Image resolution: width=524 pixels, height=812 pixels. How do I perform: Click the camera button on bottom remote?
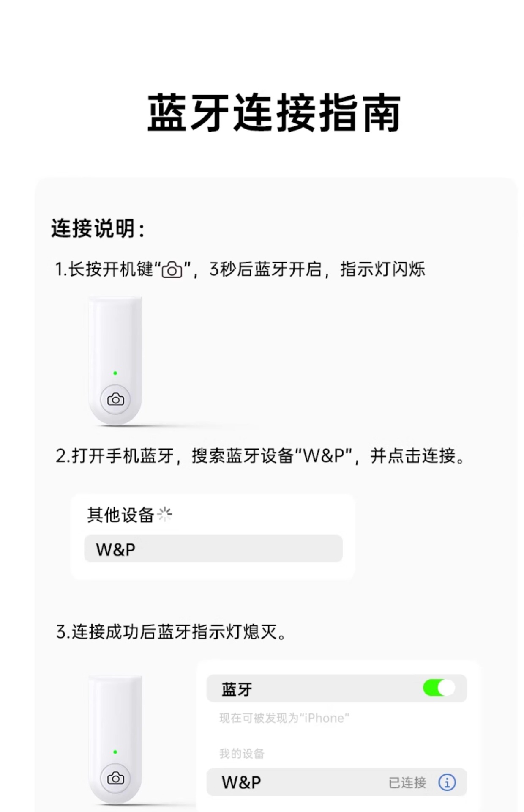pos(115,778)
